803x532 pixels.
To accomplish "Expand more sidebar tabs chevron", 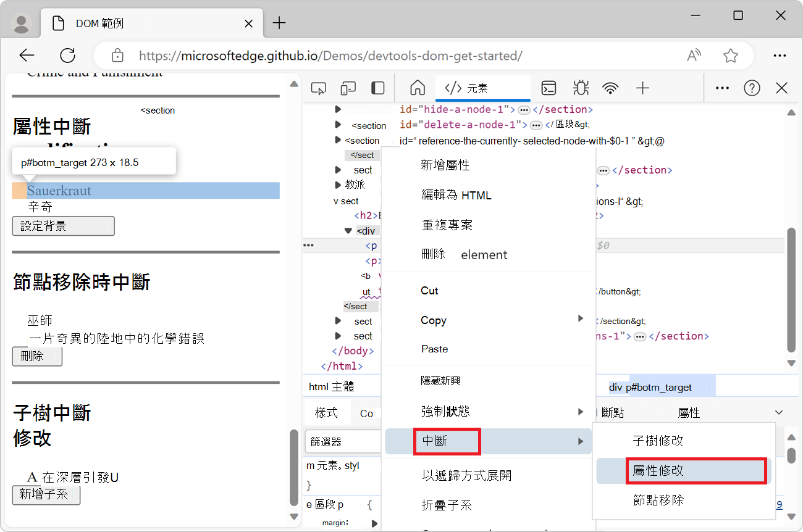I will (779, 412).
